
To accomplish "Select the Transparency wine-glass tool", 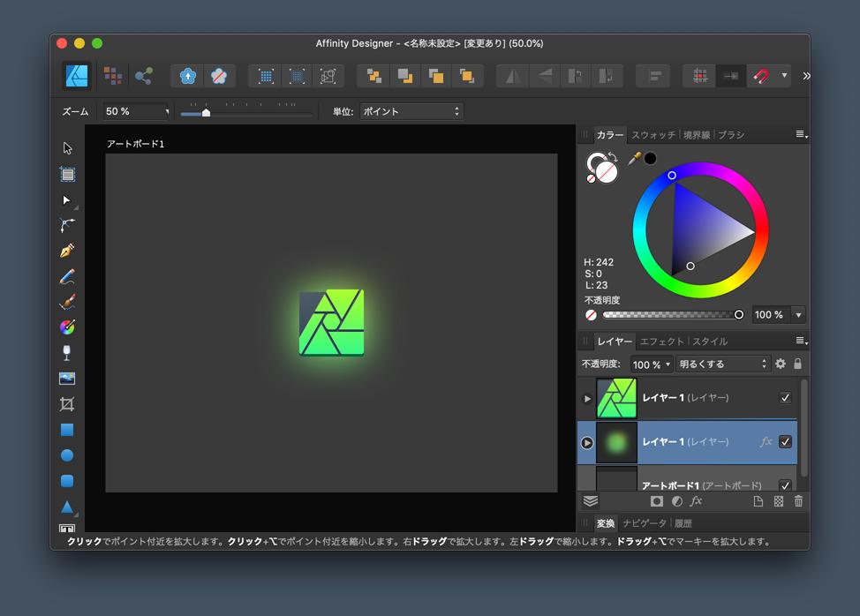I will coord(67,353).
